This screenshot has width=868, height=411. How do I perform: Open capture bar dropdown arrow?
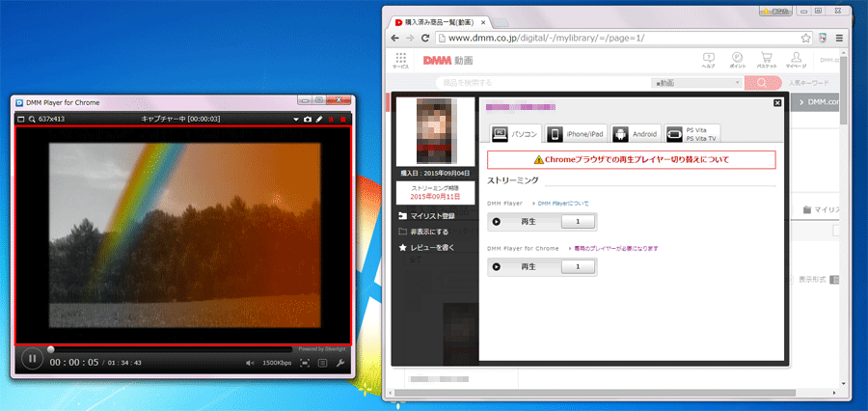[x=296, y=119]
